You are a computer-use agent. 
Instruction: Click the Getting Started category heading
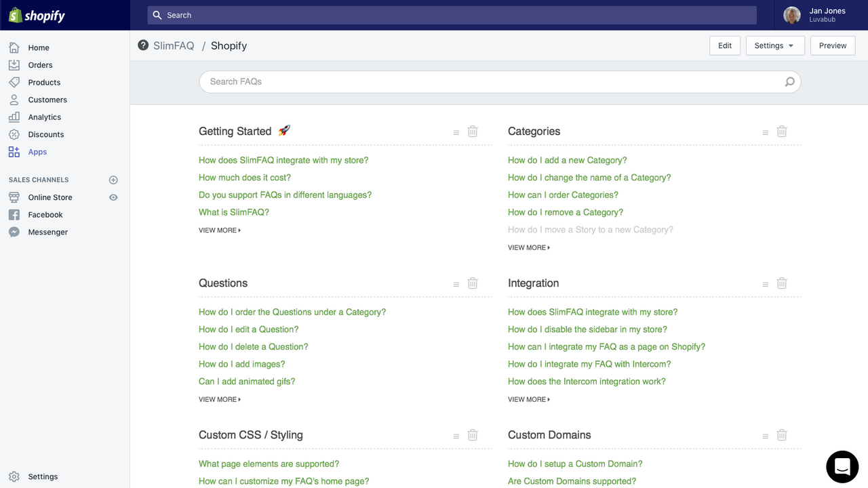click(235, 131)
